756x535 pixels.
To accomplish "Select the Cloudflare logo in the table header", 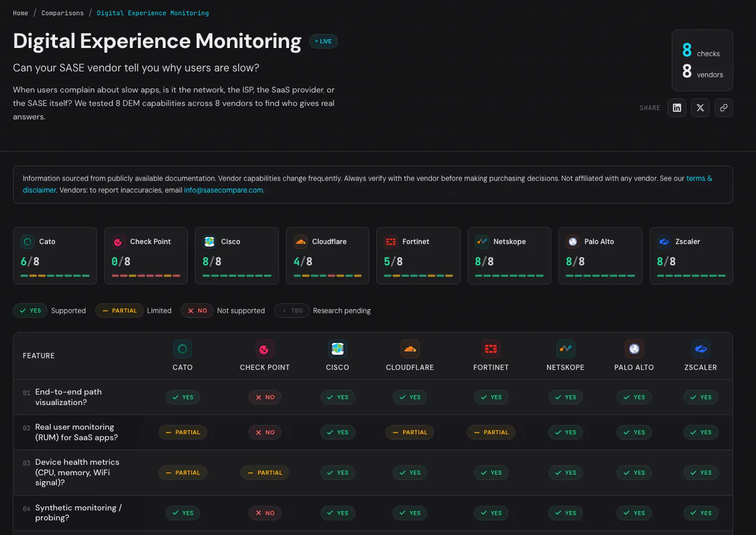I will pos(410,349).
